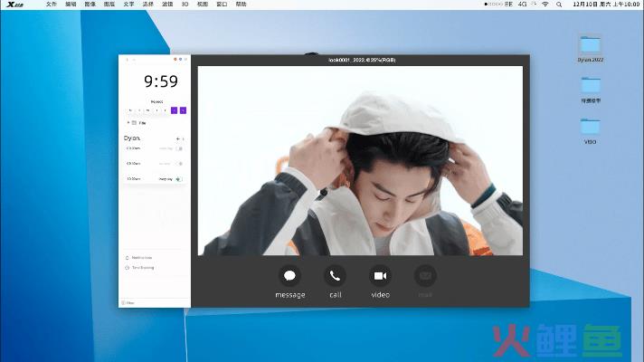Image resolution: width=644 pixels, height=362 pixels.
Task: Open the 窗口 menu
Action: [222, 5]
